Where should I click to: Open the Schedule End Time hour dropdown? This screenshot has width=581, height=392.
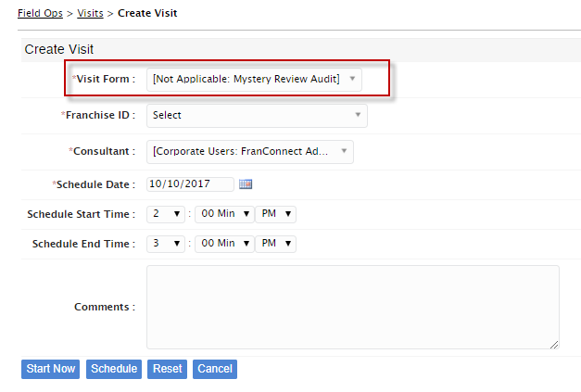coord(166,244)
